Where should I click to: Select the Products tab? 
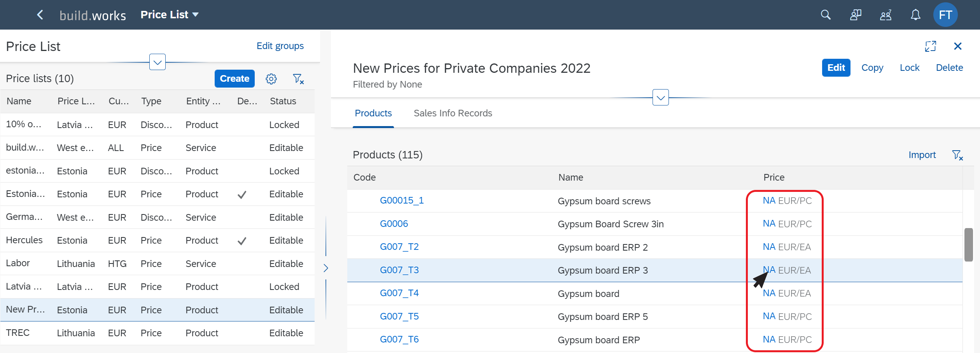(x=373, y=113)
